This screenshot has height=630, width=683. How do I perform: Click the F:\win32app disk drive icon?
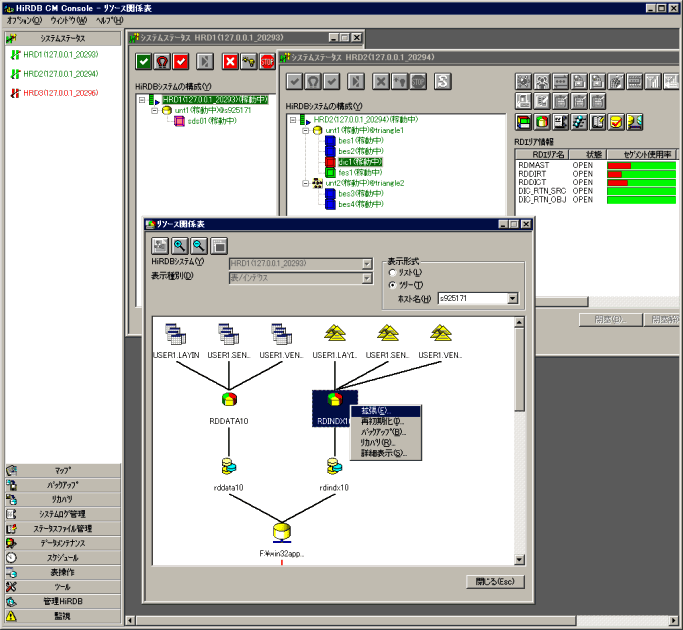pos(282,531)
